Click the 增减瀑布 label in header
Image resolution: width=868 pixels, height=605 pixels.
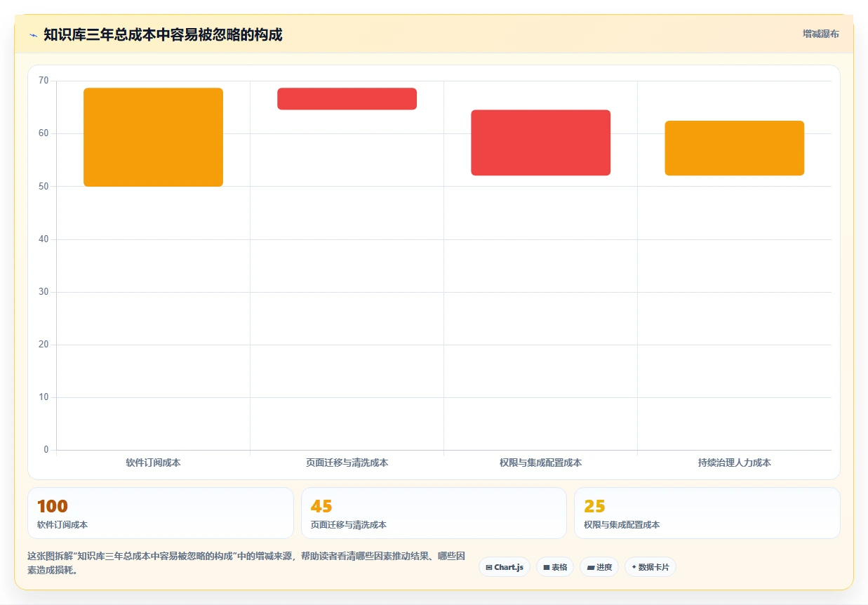[x=820, y=34]
